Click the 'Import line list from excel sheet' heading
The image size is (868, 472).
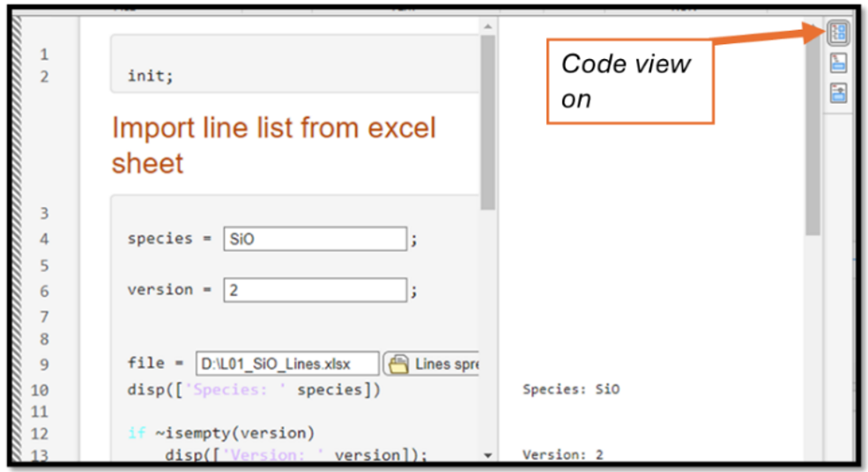(274, 145)
